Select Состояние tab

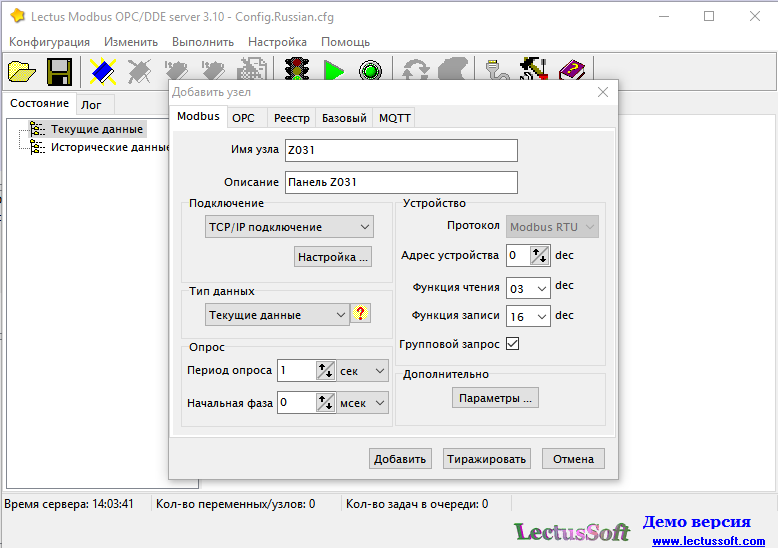coord(40,103)
